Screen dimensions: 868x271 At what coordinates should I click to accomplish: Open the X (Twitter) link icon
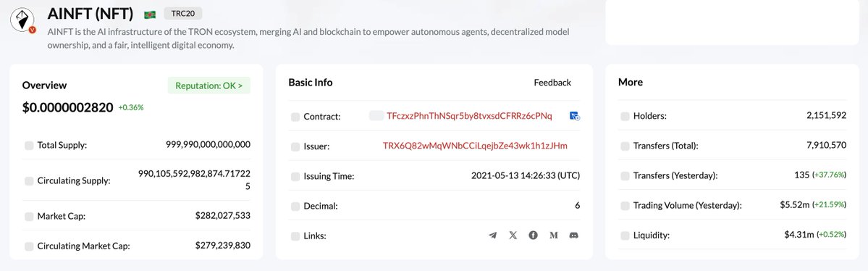pyautogui.click(x=513, y=235)
